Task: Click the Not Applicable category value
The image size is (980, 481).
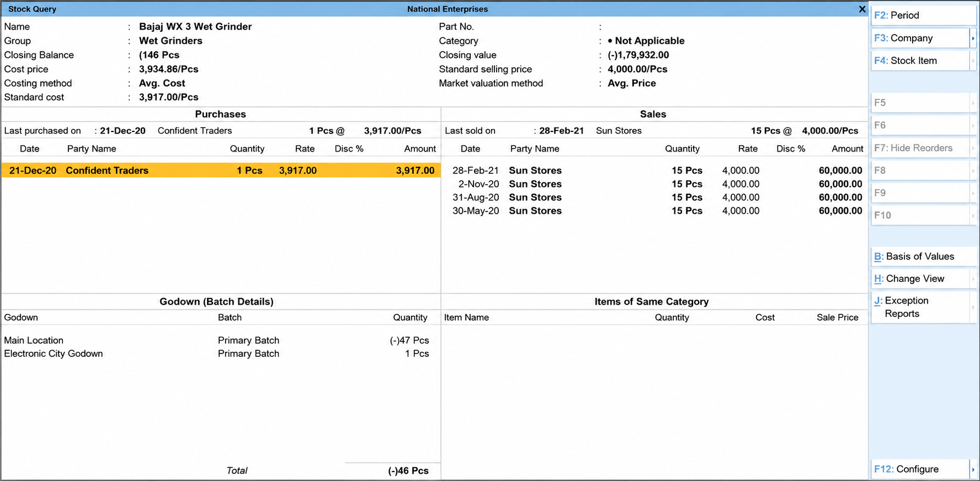Action: (x=646, y=40)
